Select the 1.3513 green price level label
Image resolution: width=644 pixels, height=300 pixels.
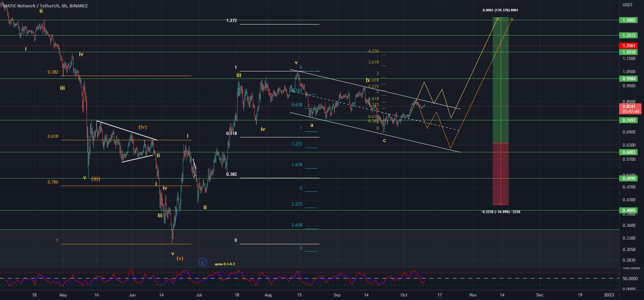tap(629, 36)
